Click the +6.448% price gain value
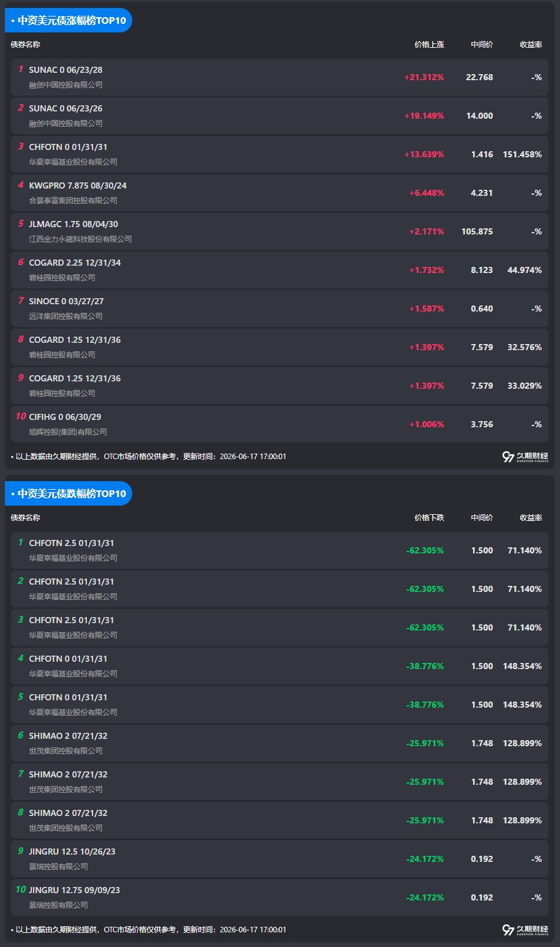 pyautogui.click(x=427, y=193)
